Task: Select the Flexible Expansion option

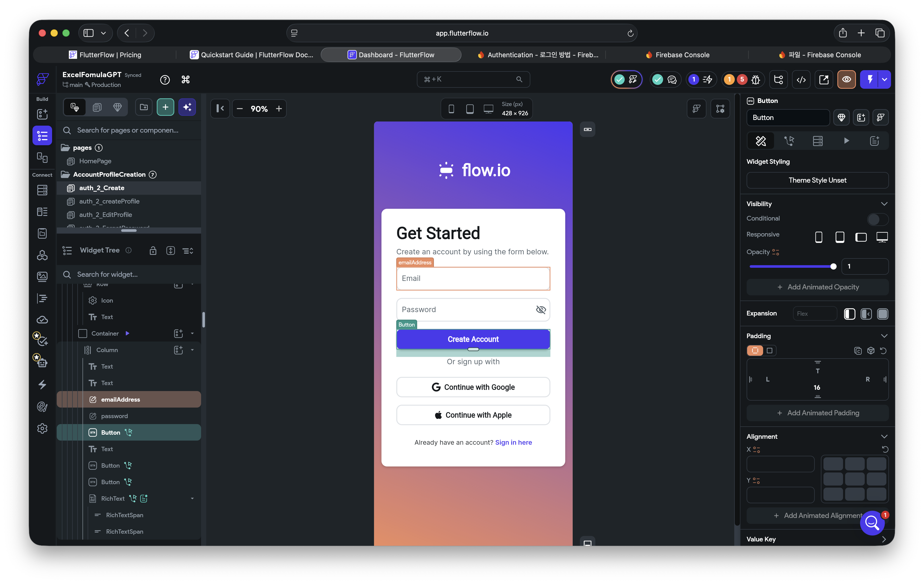Action: coord(866,314)
